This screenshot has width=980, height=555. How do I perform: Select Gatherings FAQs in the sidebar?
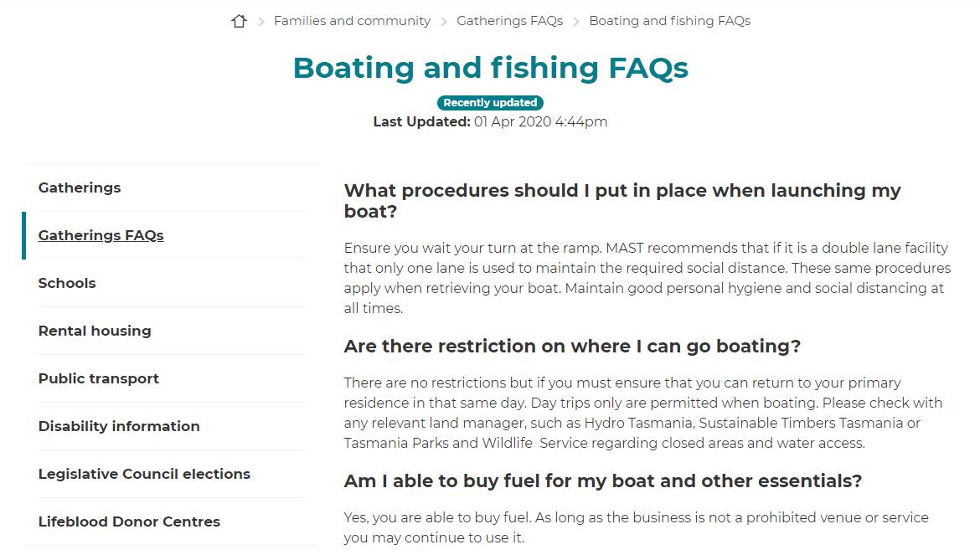pyautogui.click(x=101, y=235)
